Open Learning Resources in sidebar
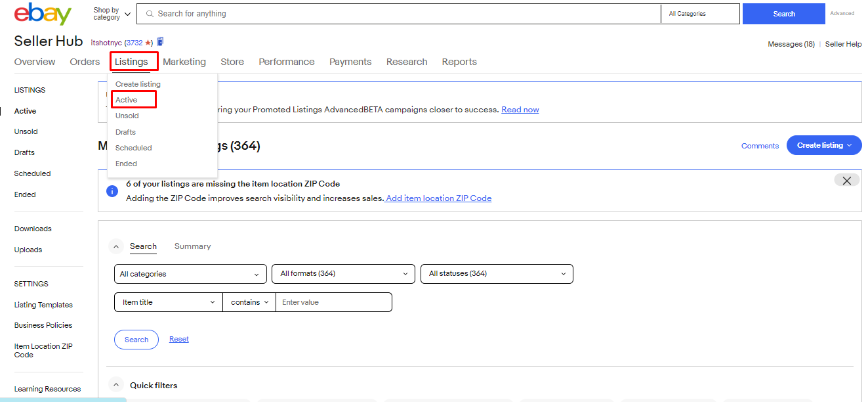The height and width of the screenshot is (402, 868). pyautogui.click(x=47, y=389)
